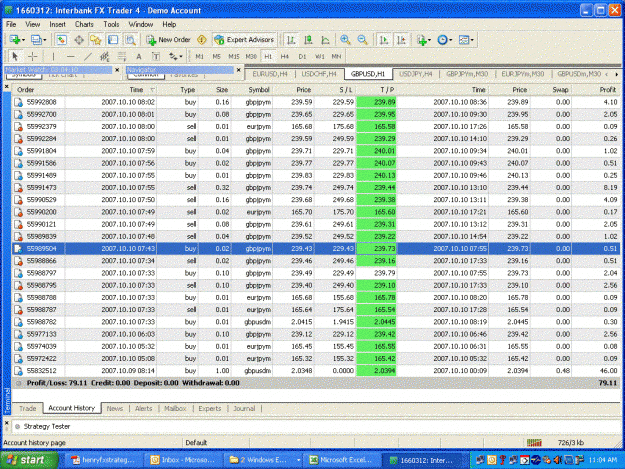Click the Zoom Out magnifier icon
This screenshot has width=625, height=469.
(x=362, y=40)
